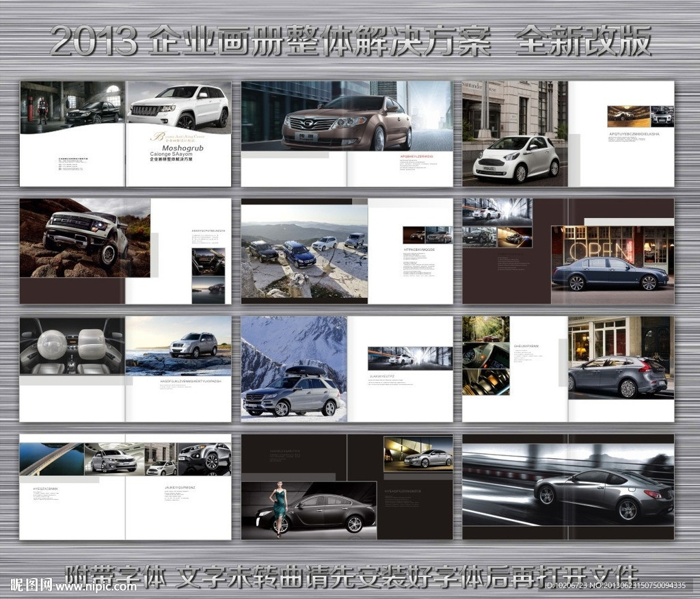Click the "JAJKEYDQUPMGNZ" heading

[x=180, y=488]
